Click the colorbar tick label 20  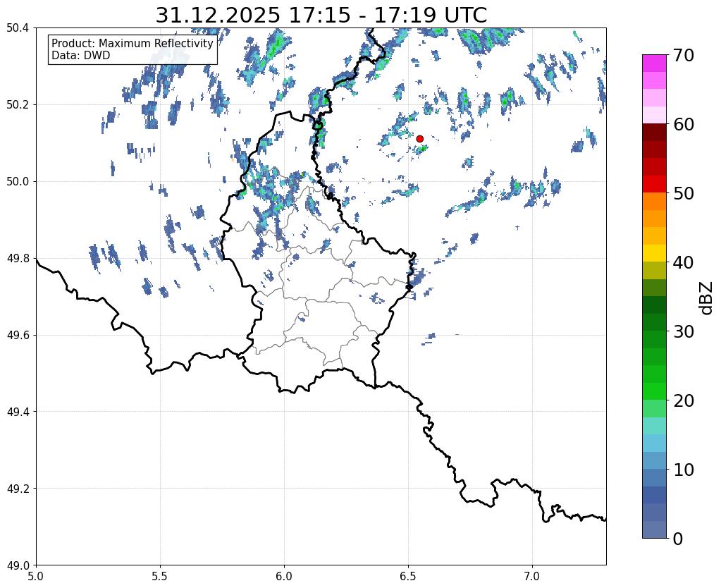[683, 400]
